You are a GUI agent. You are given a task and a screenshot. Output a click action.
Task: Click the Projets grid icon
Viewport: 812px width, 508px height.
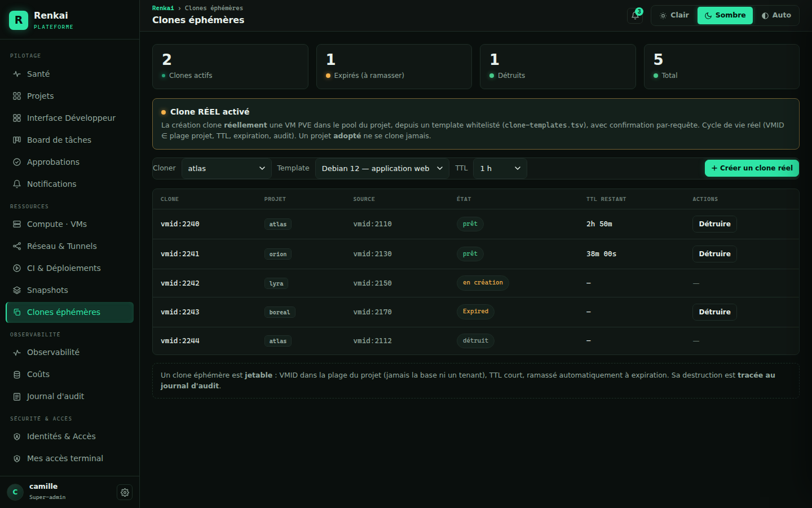[17, 96]
